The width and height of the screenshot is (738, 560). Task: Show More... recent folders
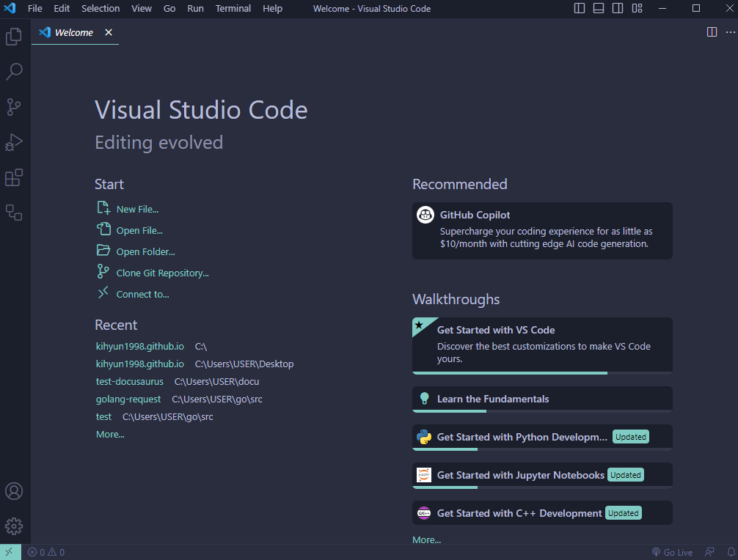[110, 435]
